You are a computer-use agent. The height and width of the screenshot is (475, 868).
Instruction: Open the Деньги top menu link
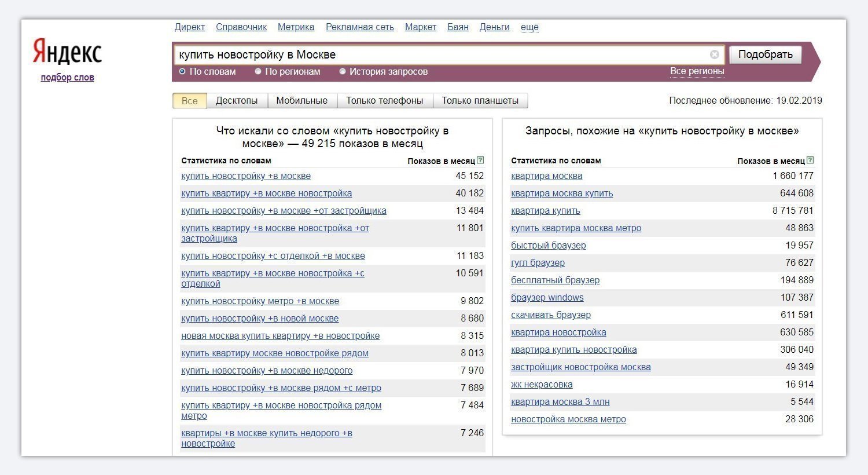coord(495,27)
